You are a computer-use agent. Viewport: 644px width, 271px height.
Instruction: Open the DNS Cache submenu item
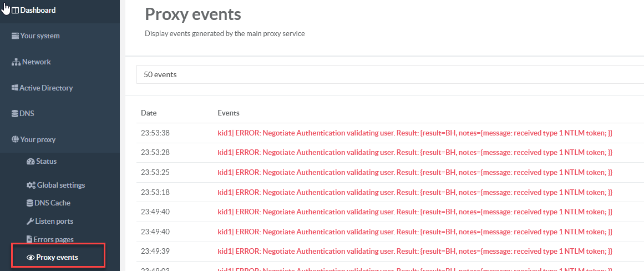coord(52,203)
